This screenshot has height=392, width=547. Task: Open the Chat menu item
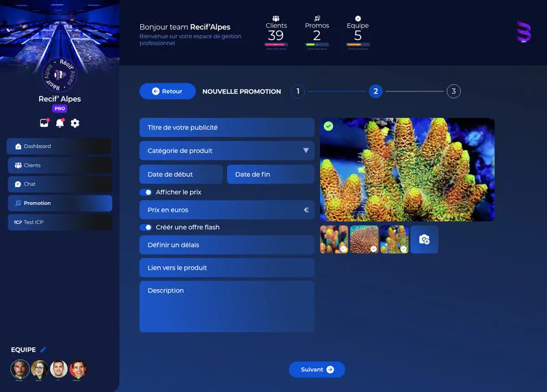59,184
